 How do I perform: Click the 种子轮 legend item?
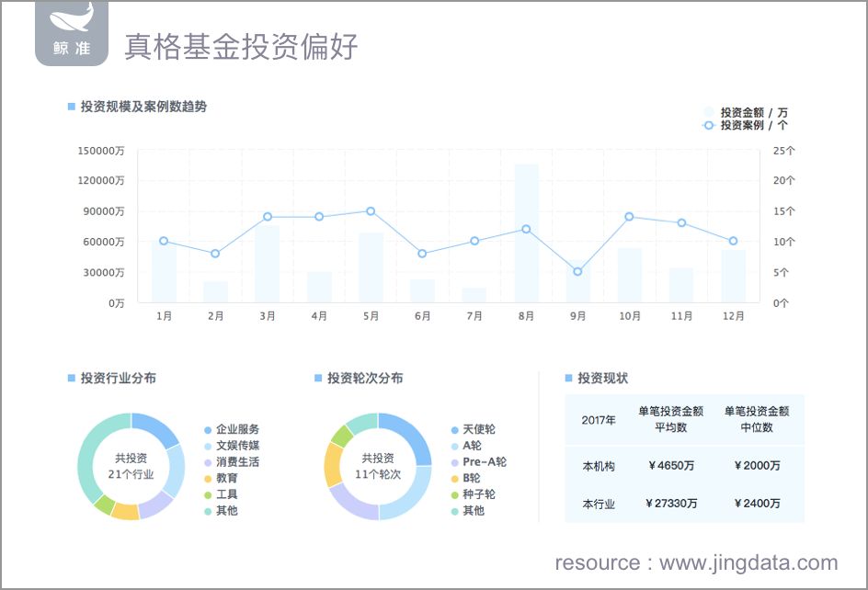pyautogui.click(x=474, y=494)
